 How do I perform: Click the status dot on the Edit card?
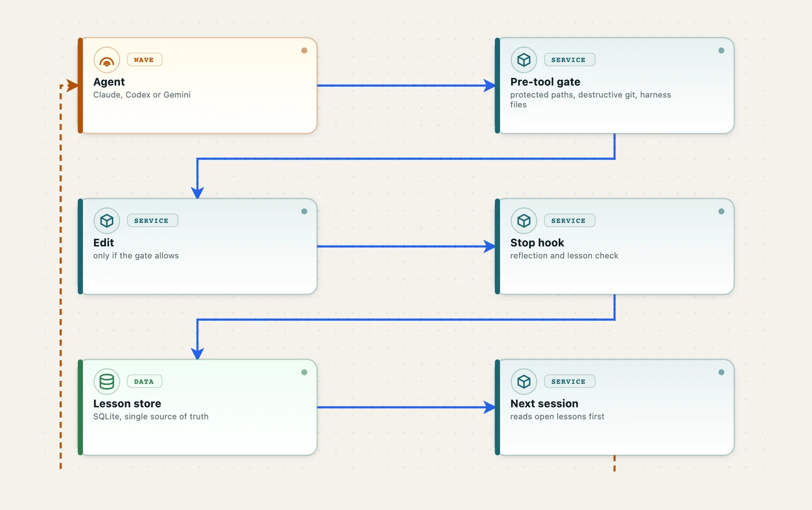pos(304,211)
